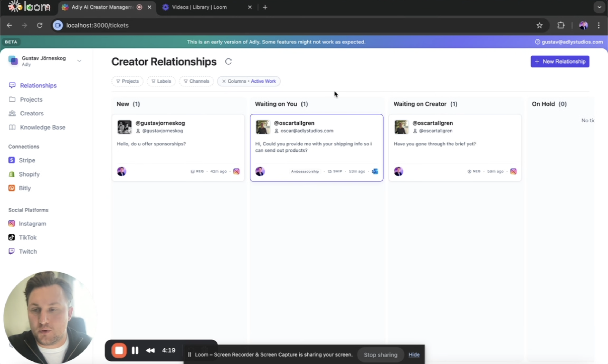Reload the page
This screenshot has height=364, width=608.
[39, 25]
